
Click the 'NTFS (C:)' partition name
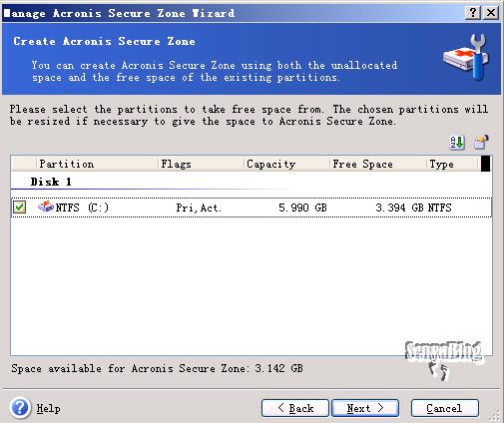coord(82,208)
